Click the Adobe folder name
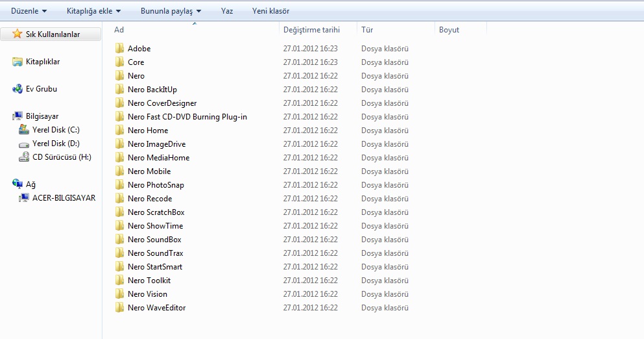644x339 pixels. tap(139, 49)
